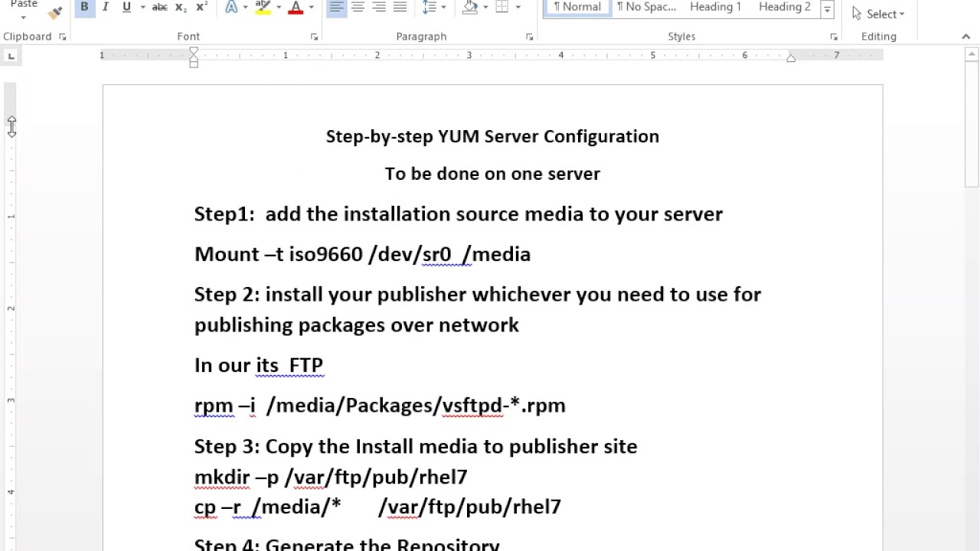Click 'To be done on one server' line
Viewport: 980px width, 551px height.
click(492, 174)
